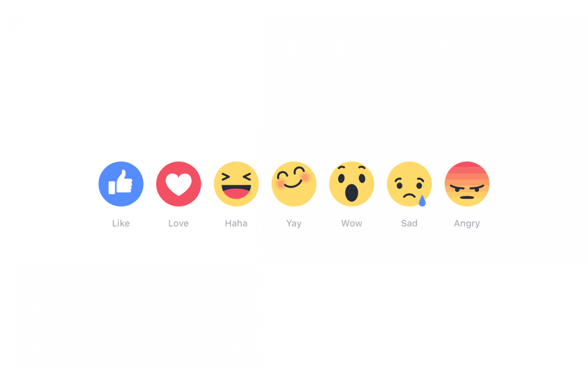Select the "Haha" caption text
This screenshot has width=588, height=368.
click(236, 224)
